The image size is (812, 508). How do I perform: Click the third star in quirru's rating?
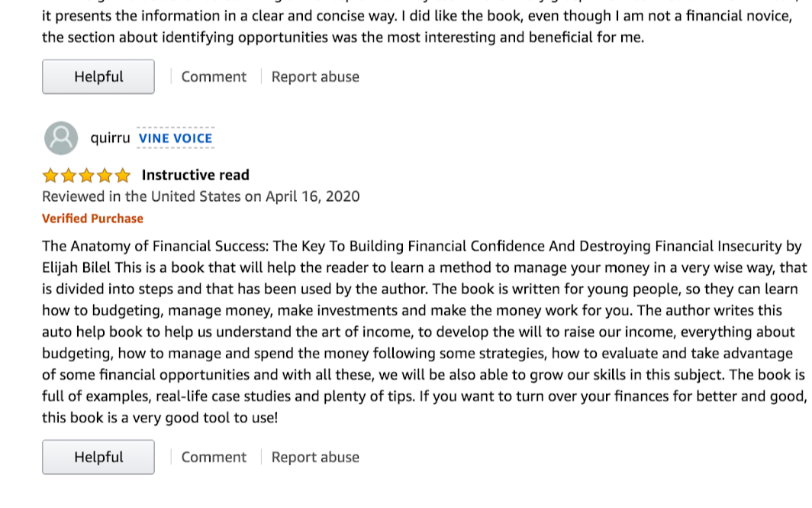click(x=86, y=176)
